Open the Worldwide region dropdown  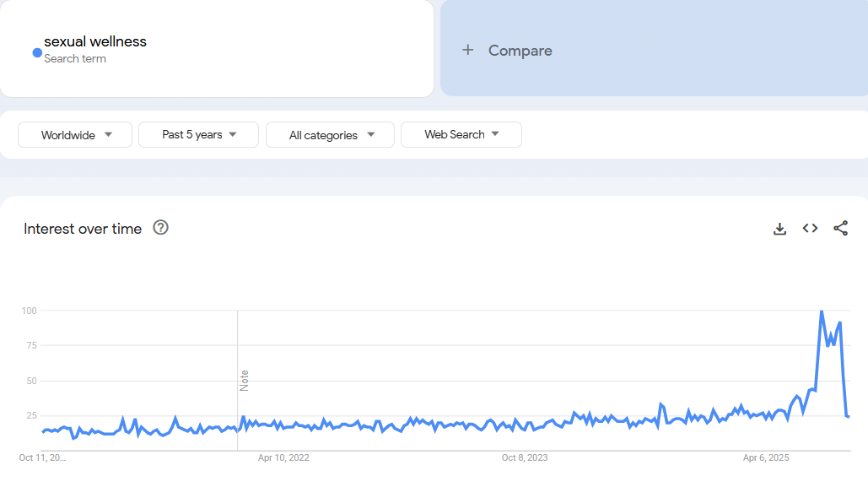[74, 134]
